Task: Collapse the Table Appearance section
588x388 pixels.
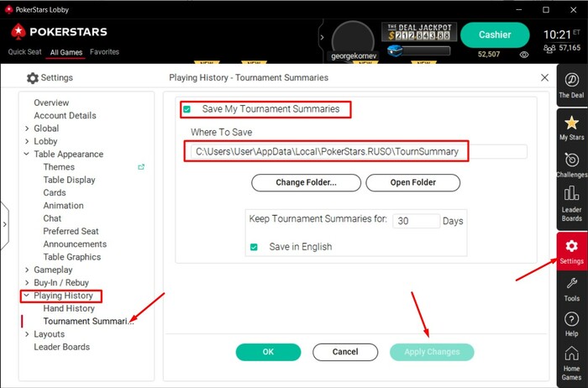Action: 27,154
